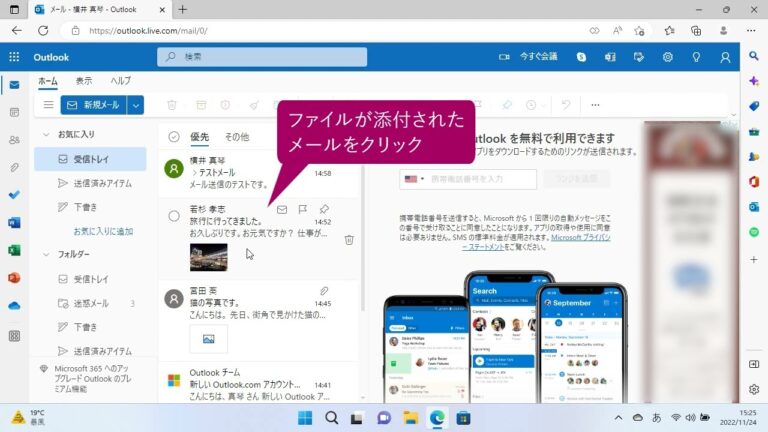Open File Explorer from the taskbar
This screenshot has width=768, height=432.
[410, 418]
